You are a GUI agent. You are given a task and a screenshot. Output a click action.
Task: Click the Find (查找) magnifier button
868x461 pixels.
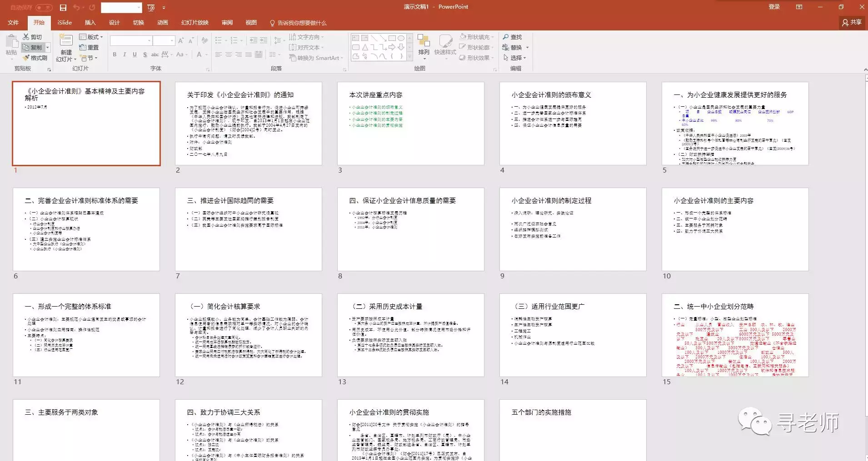[512, 37]
